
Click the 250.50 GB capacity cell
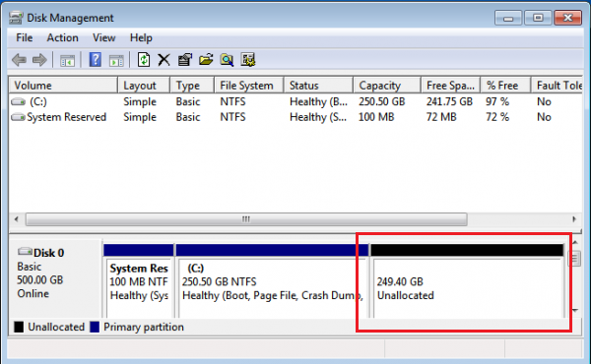[x=382, y=101]
